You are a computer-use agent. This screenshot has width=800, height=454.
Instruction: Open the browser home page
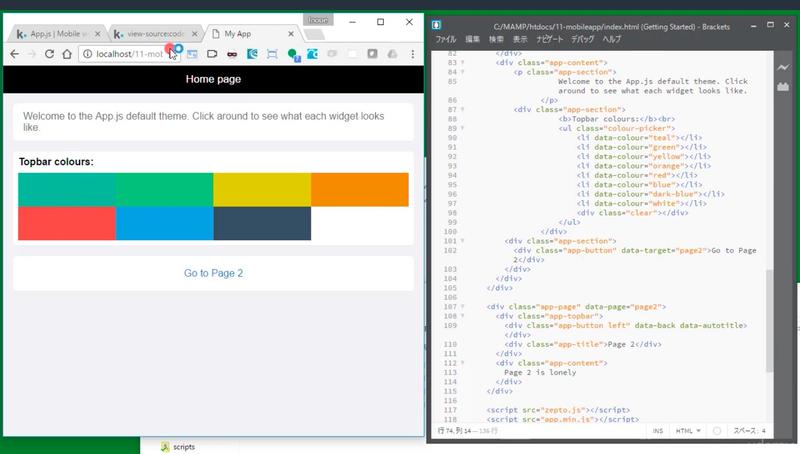tap(67, 54)
